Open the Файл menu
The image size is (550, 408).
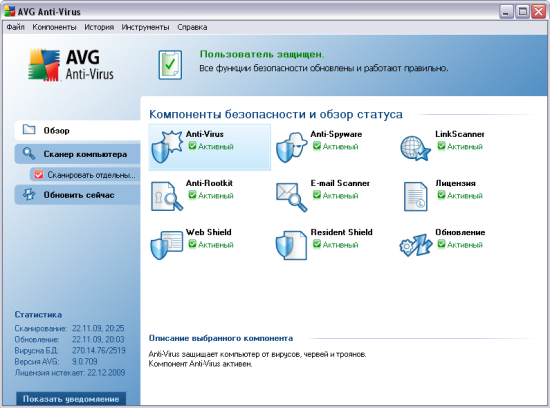click(16, 27)
